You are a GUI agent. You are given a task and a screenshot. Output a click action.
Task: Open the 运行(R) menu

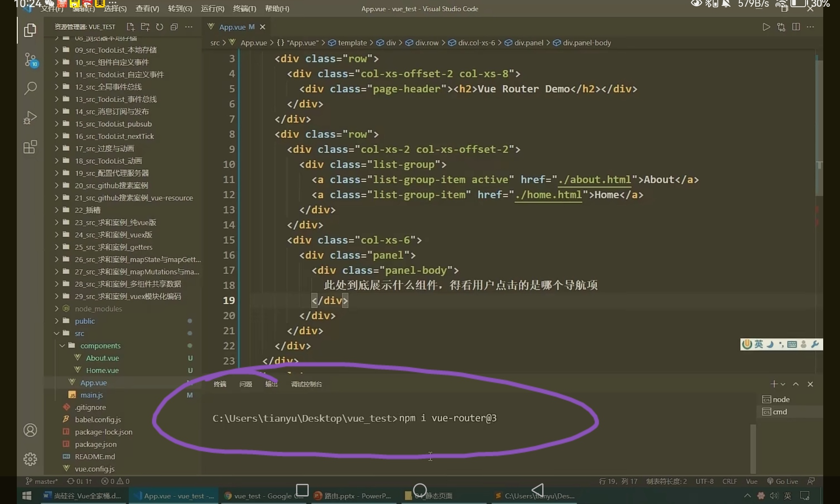click(x=213, y=8)
